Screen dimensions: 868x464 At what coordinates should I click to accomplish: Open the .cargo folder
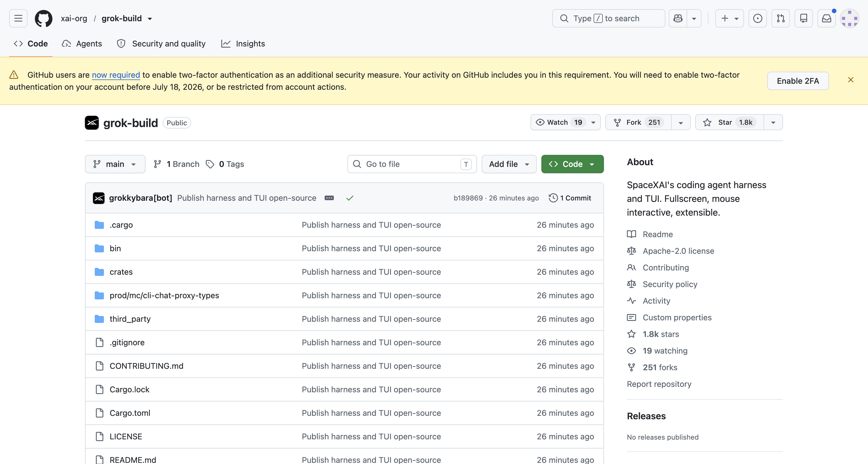click(121, 225)
